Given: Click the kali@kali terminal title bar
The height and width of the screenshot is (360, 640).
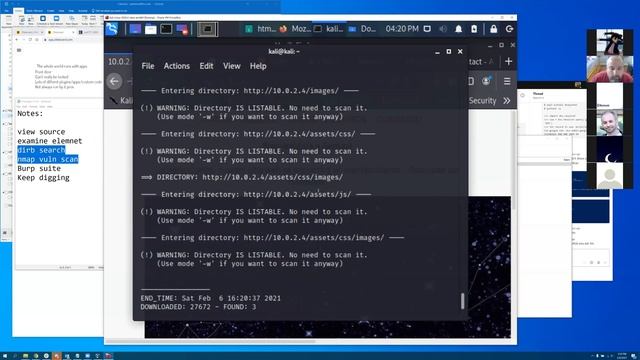Looking at the screenshot, I should click(x=284, y=51).
